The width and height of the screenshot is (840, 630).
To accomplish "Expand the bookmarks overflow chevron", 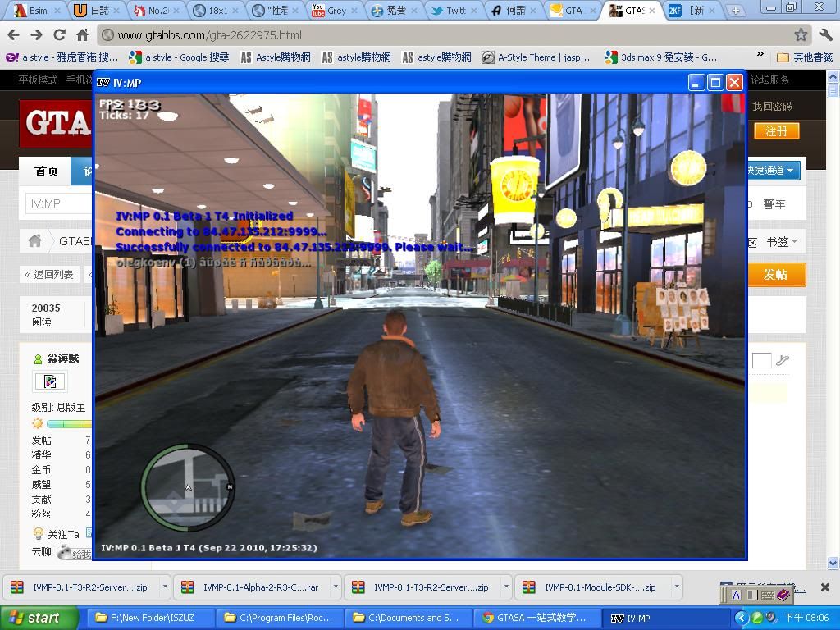I will (x=760, y=57).
